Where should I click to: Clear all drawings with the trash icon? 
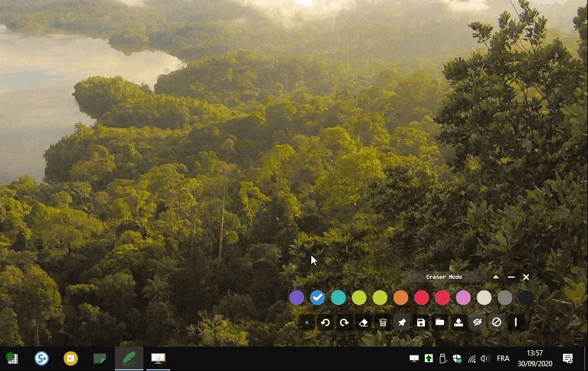coord(383,322)
